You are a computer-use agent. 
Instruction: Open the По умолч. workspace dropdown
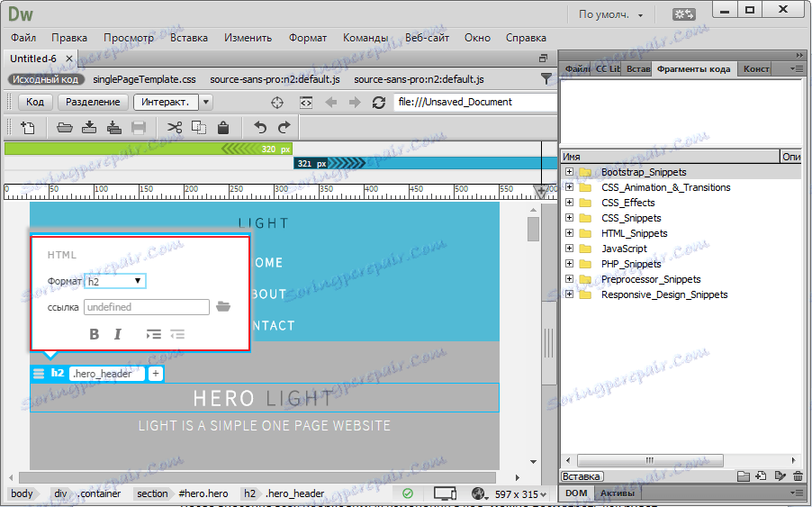610,14
